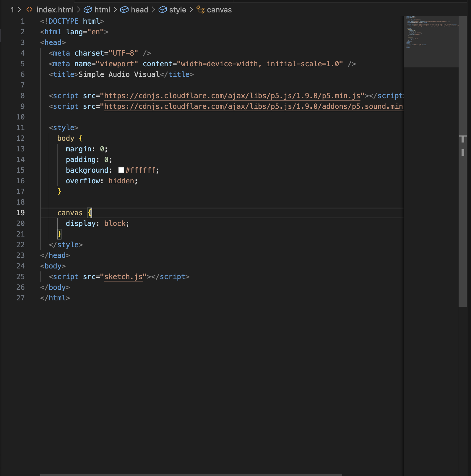Viewport: 471px width, 476px height.
Task: Click the canvas selector icon in breadcrumb
Action: tap(201, 10)
